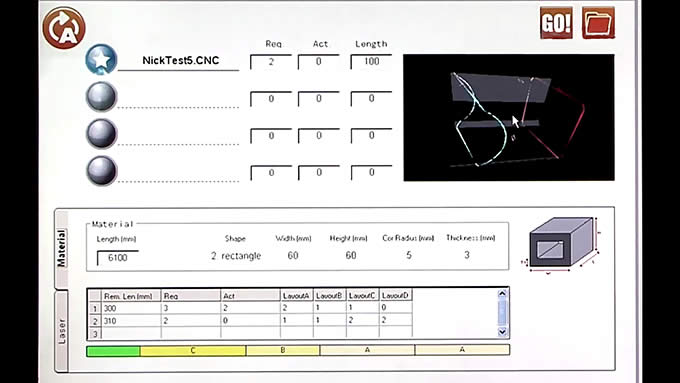Click the table scrollbar up arrow
680x383 pixels.
[x=502, y=294]
